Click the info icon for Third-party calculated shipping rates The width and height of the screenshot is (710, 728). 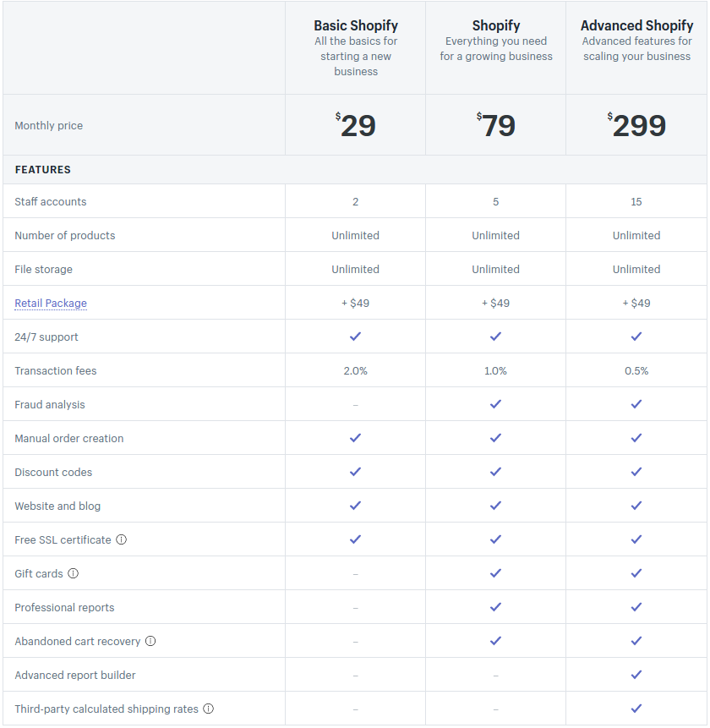click(x=209, y=709)
